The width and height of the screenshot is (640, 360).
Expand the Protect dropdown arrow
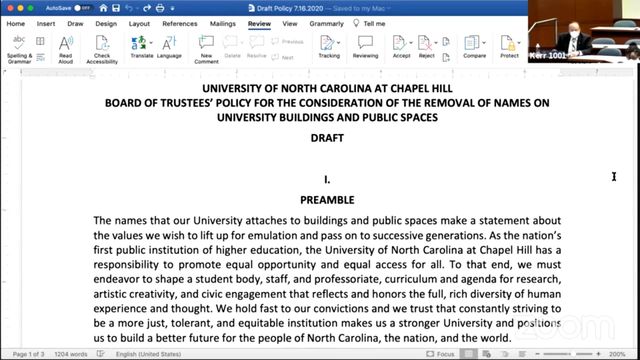519,43
